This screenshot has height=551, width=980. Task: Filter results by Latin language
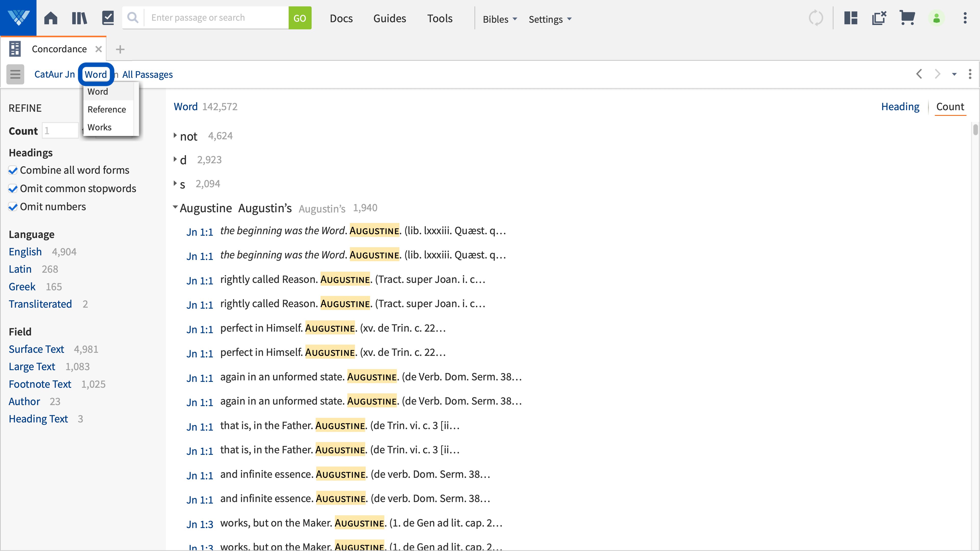click(20, 269)
